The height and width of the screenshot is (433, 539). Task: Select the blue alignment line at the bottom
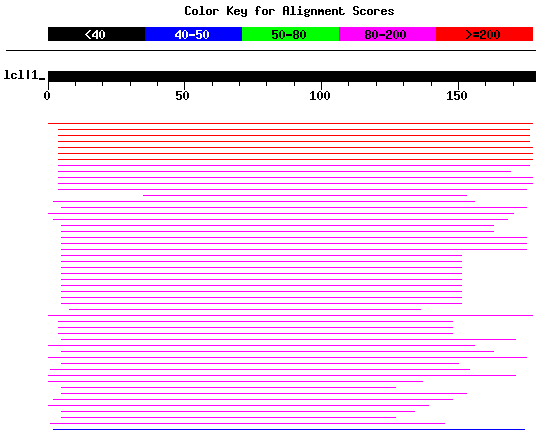coord(289,430)
